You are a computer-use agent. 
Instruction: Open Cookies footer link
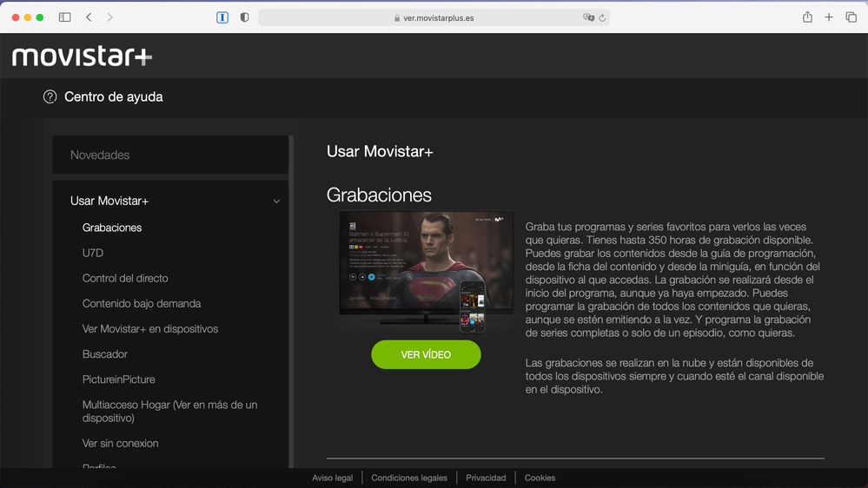tap(540, 478)
